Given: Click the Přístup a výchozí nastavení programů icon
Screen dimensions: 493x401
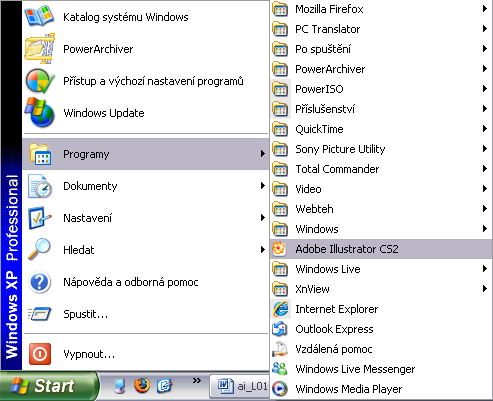Looking at the screenshot, I should (x=40, y=81).
